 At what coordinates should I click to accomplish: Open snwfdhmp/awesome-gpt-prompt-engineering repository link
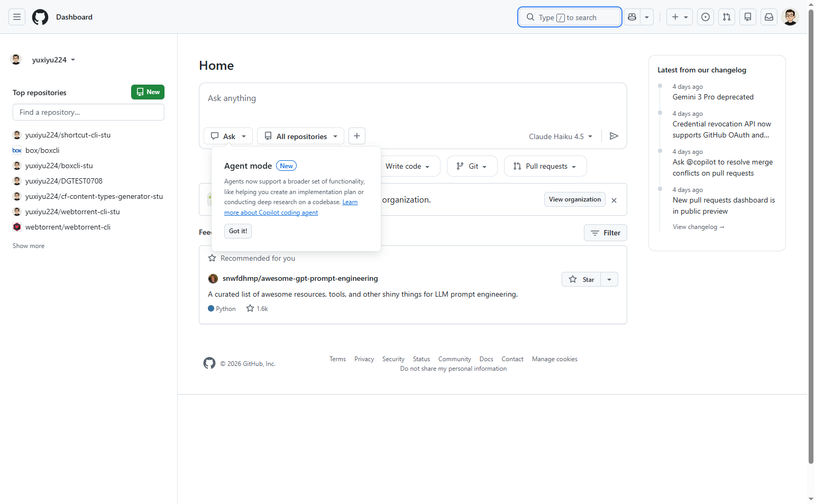point(300,279)
